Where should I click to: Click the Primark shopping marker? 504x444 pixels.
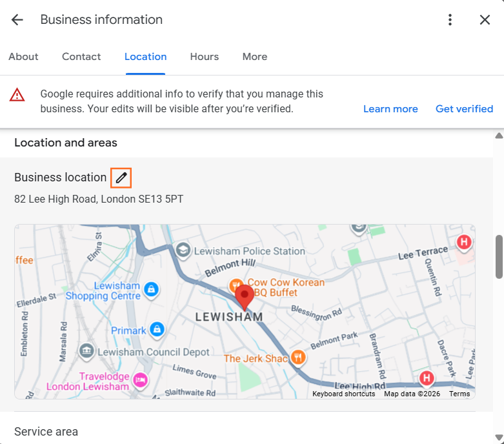[157, 330]
